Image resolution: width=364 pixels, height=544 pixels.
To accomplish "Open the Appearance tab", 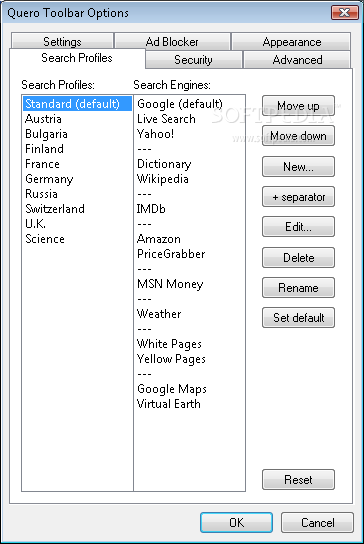I will point(291,41).
